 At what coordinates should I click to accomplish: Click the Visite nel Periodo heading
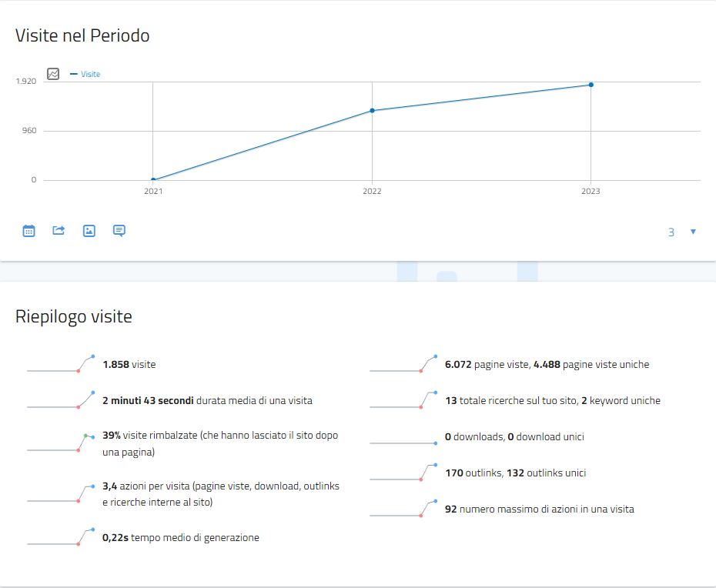click(82, 35)
